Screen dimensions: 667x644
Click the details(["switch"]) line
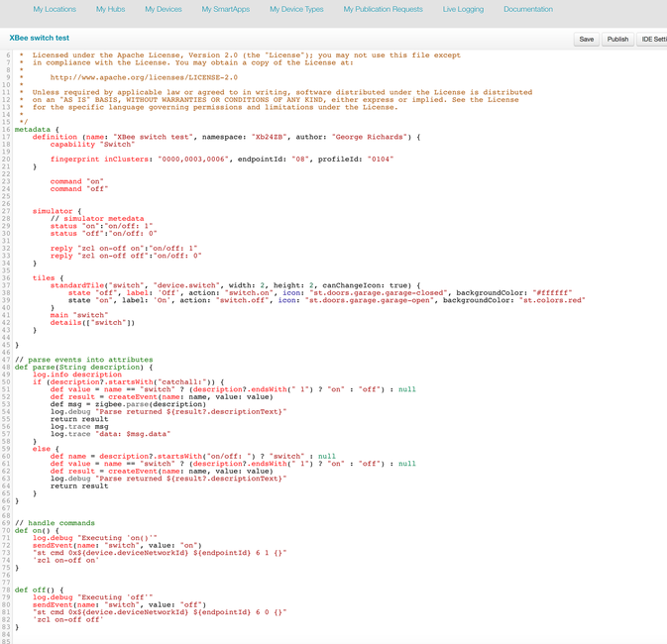[x=92, y=323]
